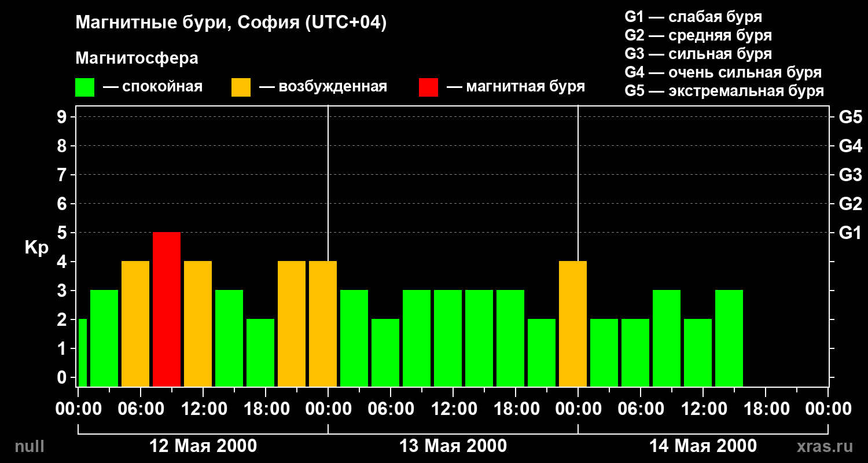Click the '14 Мая 2000' date label

pos(703,446)
